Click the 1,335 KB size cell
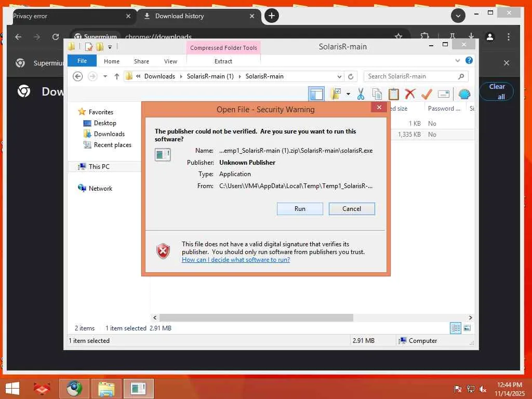 [x=409, y=135]
